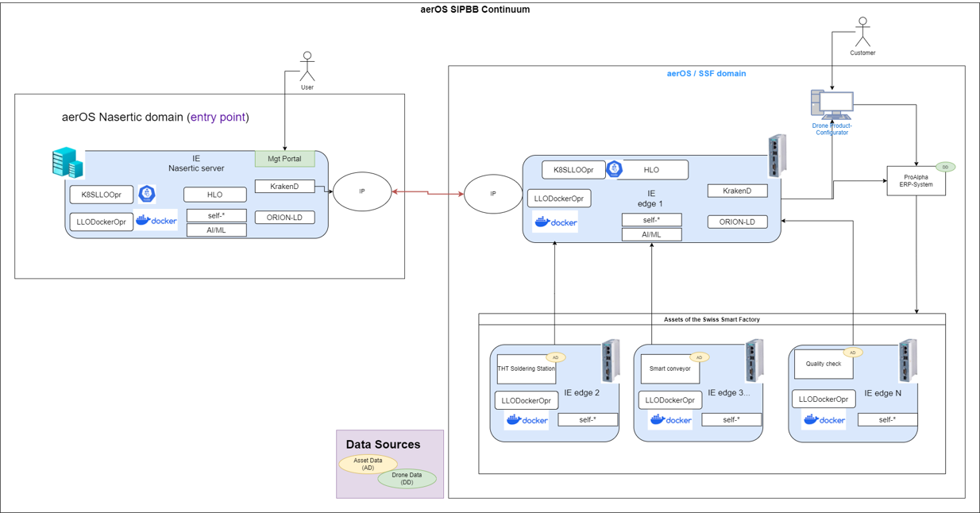Select the yellow Asset Data (AD) legend ellipse
Viewport: 980px width, 513px height.
tap(368, 465)
